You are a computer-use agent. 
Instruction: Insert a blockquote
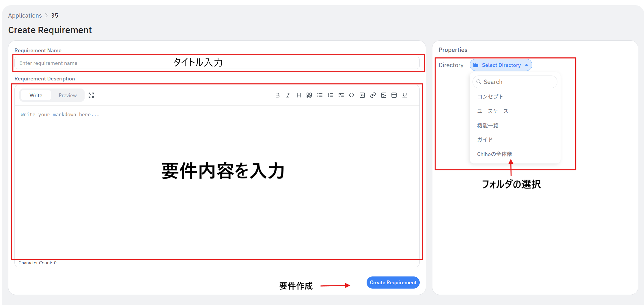[x=309, y=95]
